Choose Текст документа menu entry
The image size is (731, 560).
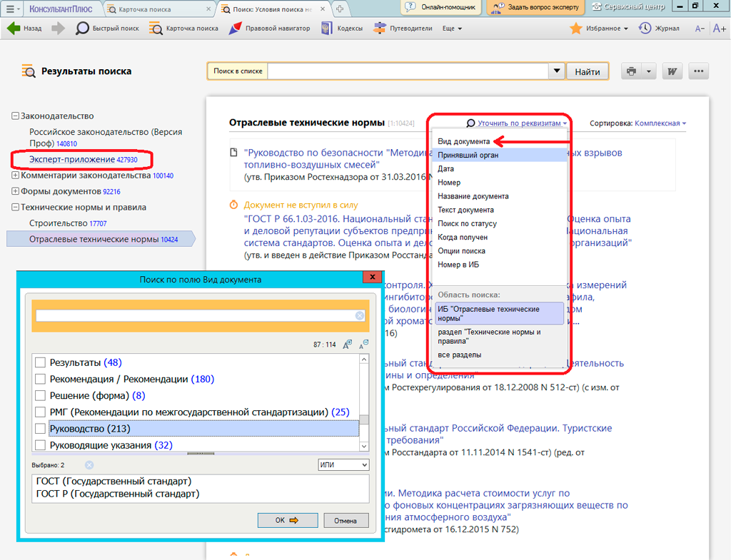click(465, 210)
